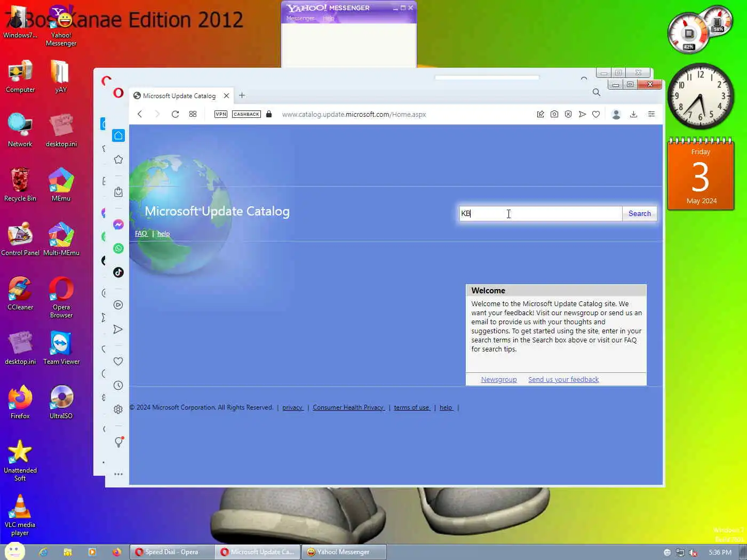Open Settings gear in Opera sidebar
Screen dimensions: 747x560
[x=118, y=410]
